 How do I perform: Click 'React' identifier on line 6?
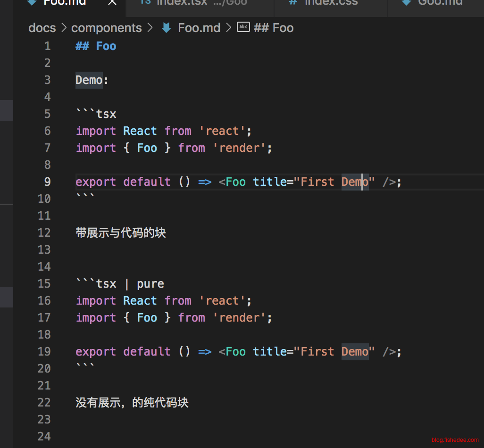click(140, 131)
